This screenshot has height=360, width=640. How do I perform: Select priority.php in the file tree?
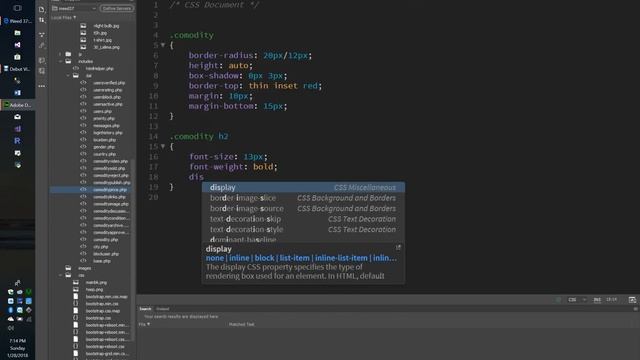(104, 118)
